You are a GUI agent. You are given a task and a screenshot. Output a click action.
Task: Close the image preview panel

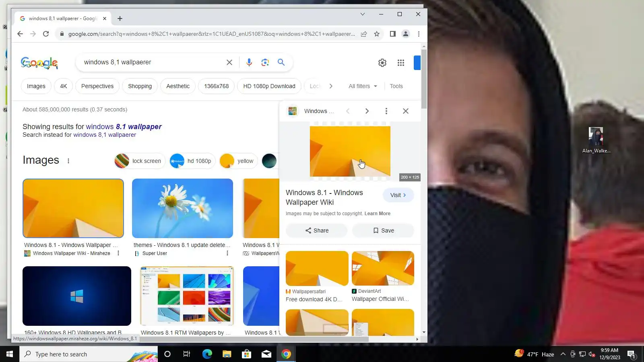406,111
